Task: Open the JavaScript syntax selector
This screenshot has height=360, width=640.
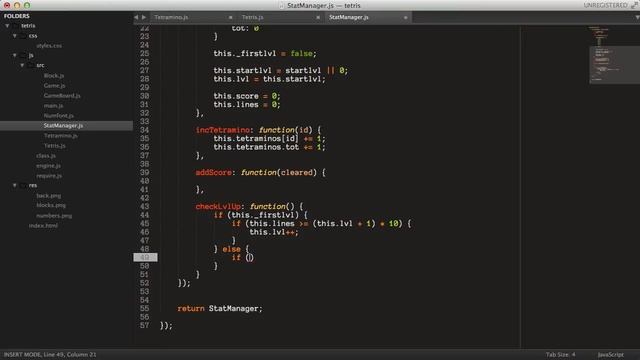Action: click(611, 355)
